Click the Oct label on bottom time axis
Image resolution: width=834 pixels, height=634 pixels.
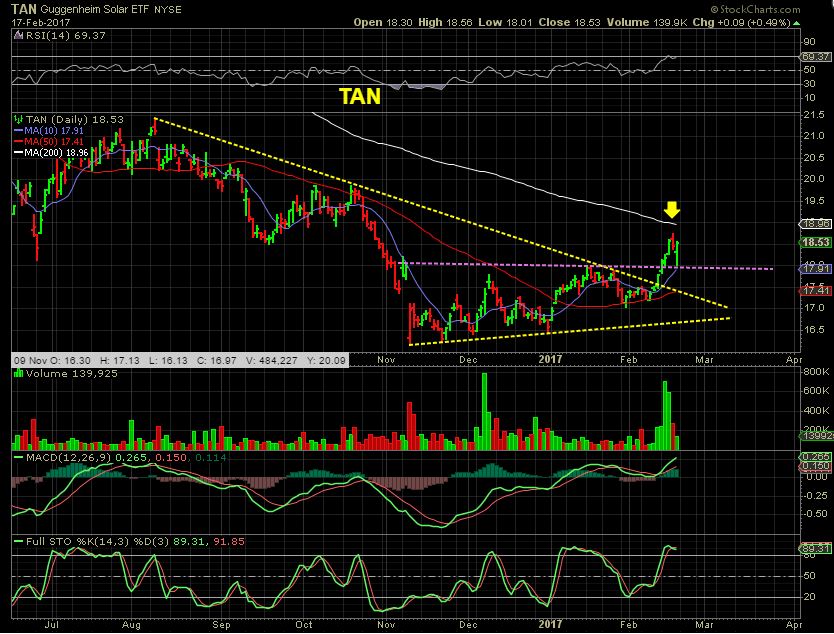pyautogui.click(x=304, y=624)
